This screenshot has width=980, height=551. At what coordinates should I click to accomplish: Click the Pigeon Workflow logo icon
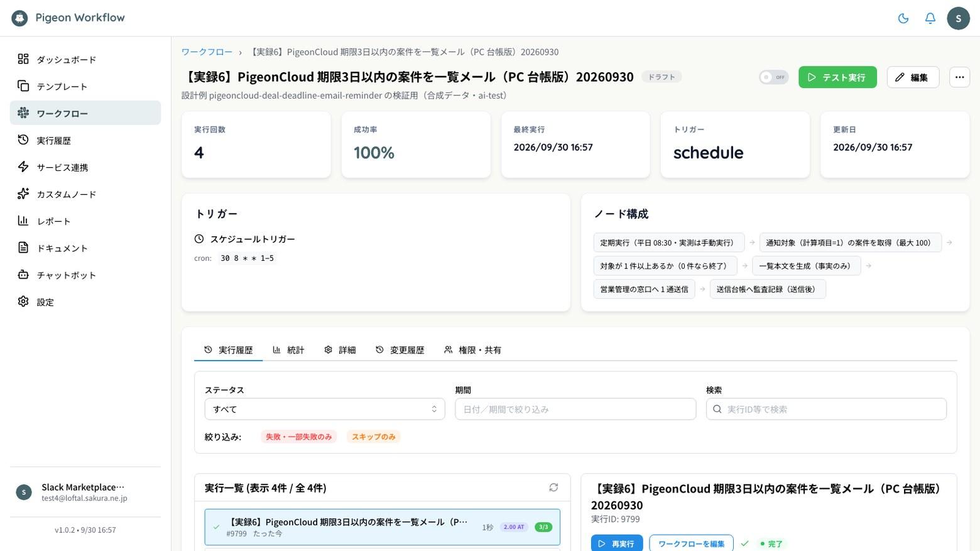[x=19, y=18]
